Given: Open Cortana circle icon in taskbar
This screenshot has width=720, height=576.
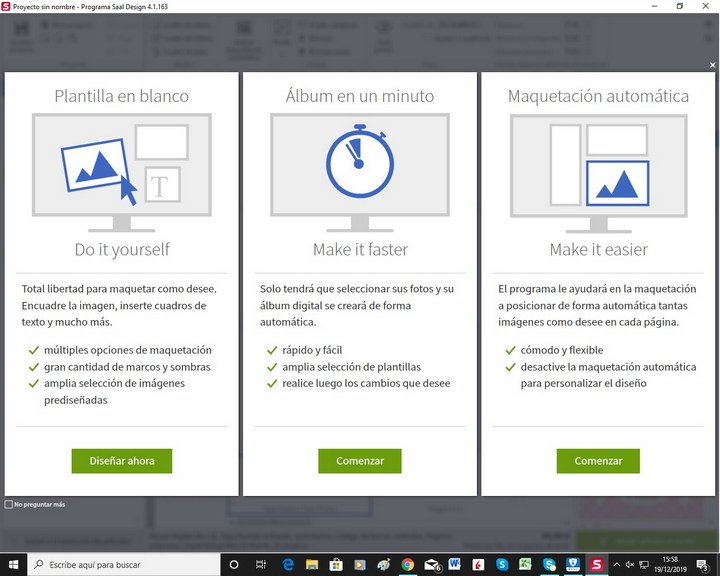Looking at the screenshot, I should pos(235,564).
